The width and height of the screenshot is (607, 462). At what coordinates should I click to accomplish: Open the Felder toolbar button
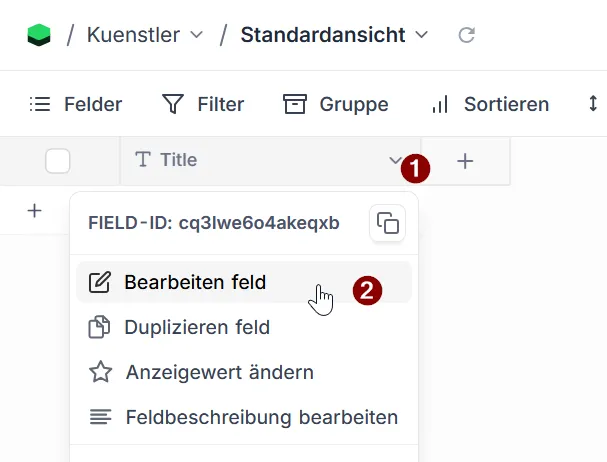tap(76, 104)
